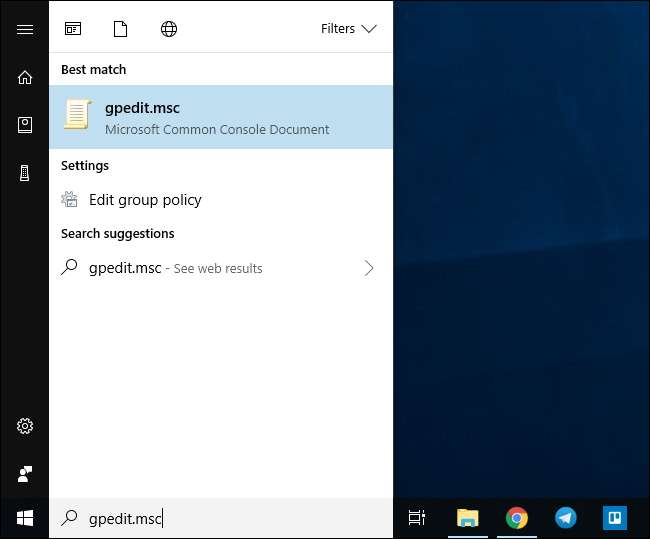Open search Settings gear icon
The image size is (650, 539).
click(24, 426)
